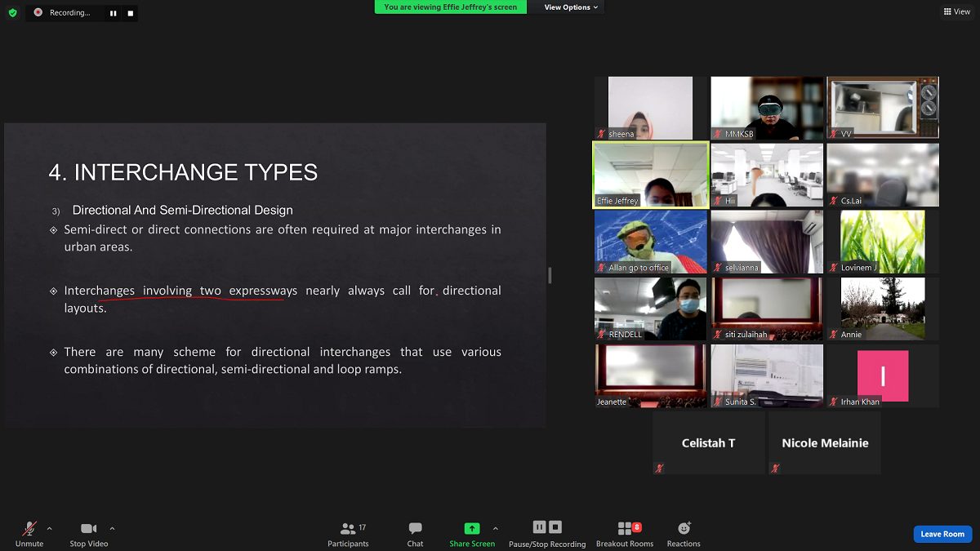The width and height of the screenshot is (980, 551).
Task: Expand audio options arrow next to Unmute
Action: pyautogui.click(x=49, y=529)
